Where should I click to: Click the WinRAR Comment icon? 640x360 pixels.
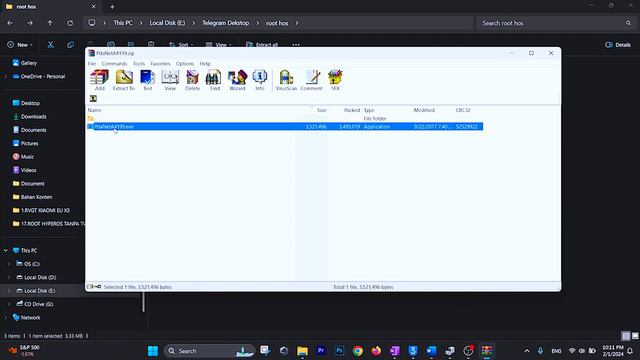point(311,80)
